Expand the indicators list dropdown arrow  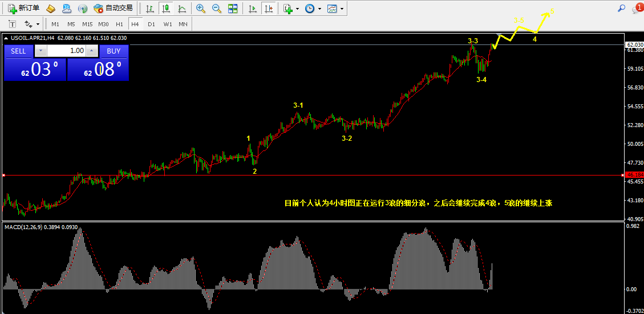pyautogui.click(x=297, y=9)
